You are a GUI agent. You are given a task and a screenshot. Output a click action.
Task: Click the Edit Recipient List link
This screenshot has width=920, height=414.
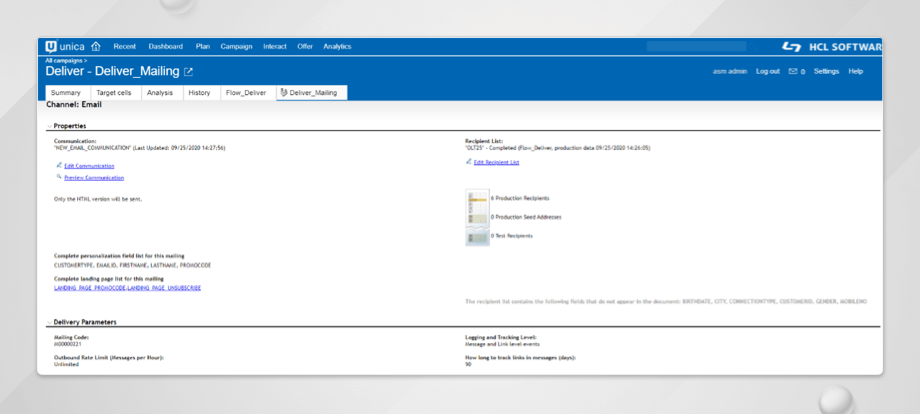(496, 162)
